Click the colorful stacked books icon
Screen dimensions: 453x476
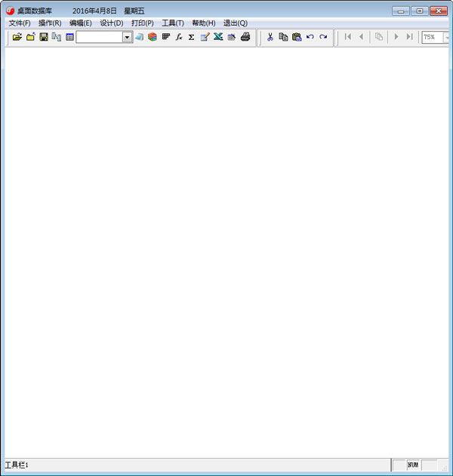153,37
